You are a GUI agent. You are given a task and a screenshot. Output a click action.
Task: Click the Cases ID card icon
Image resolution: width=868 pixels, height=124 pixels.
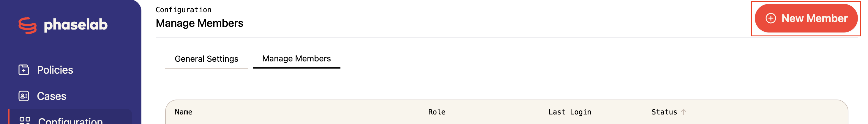pos(23,96)
